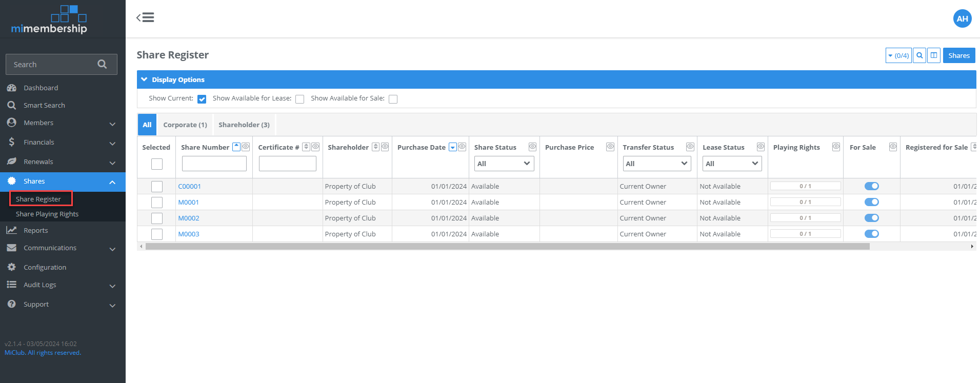The width and height of the screenshot is (980, 383).
Task: Select the checkbox for share M0002
Action: click(157, 218)
